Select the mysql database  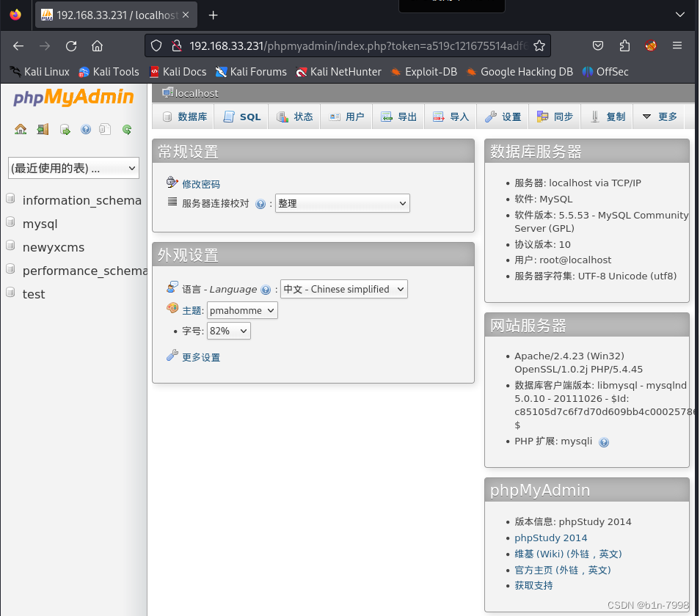click(40, 224)
